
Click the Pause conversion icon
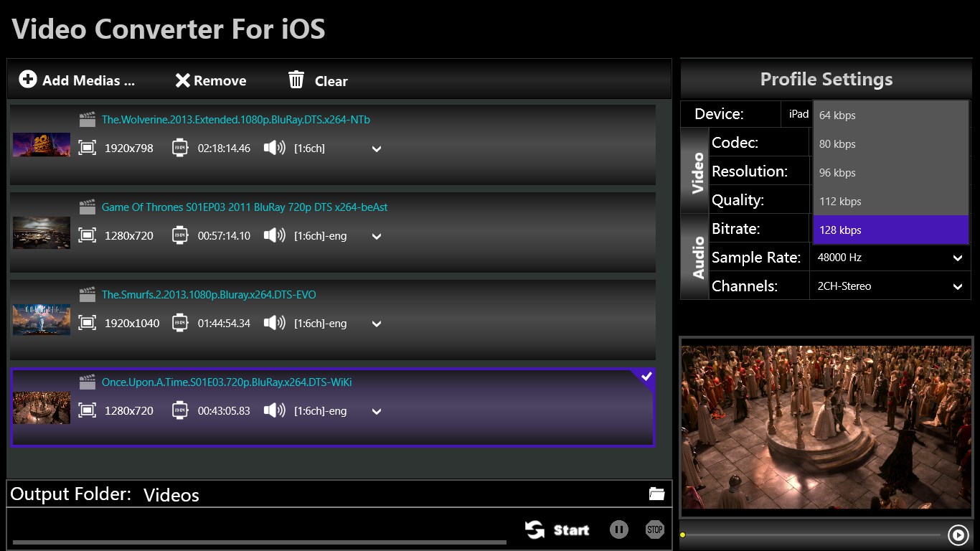pos(618,529)
